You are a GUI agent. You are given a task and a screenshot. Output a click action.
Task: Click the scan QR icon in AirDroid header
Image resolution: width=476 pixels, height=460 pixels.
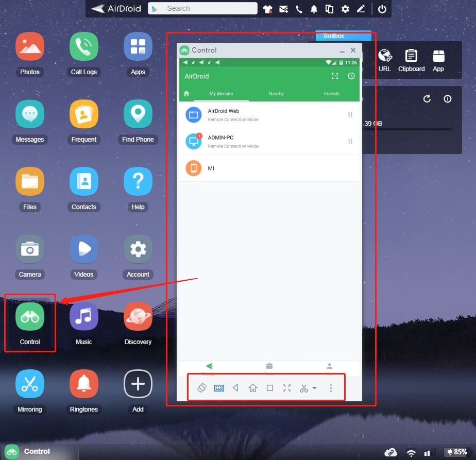[x=334, y=76]
